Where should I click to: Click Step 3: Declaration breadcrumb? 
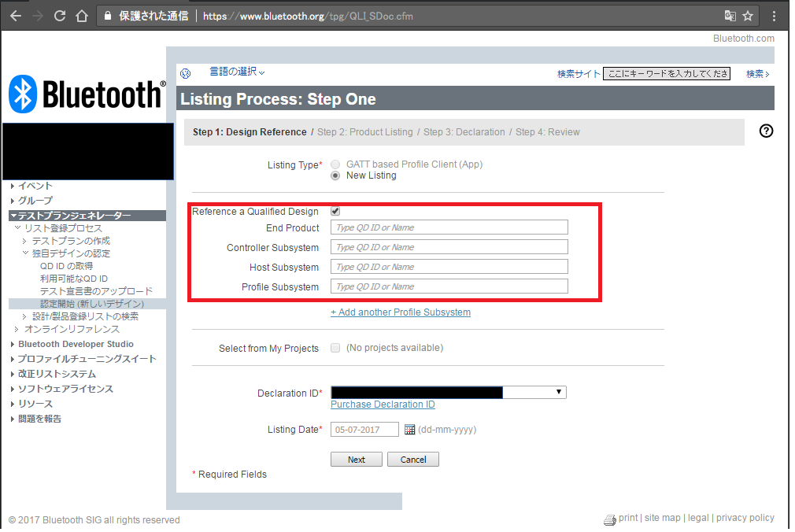pyautogui.click(x=464, y=132)
